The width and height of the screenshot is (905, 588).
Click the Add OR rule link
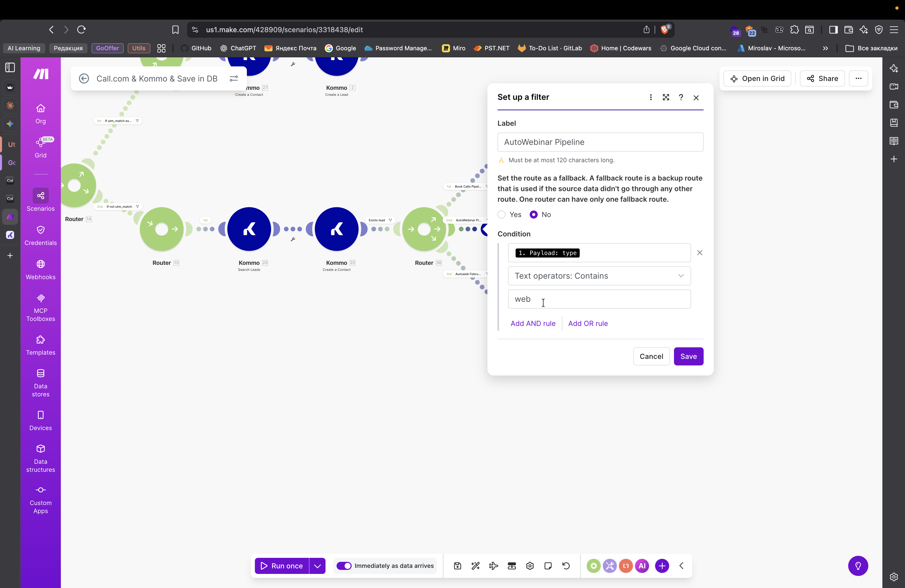click(x=587, y=323)
